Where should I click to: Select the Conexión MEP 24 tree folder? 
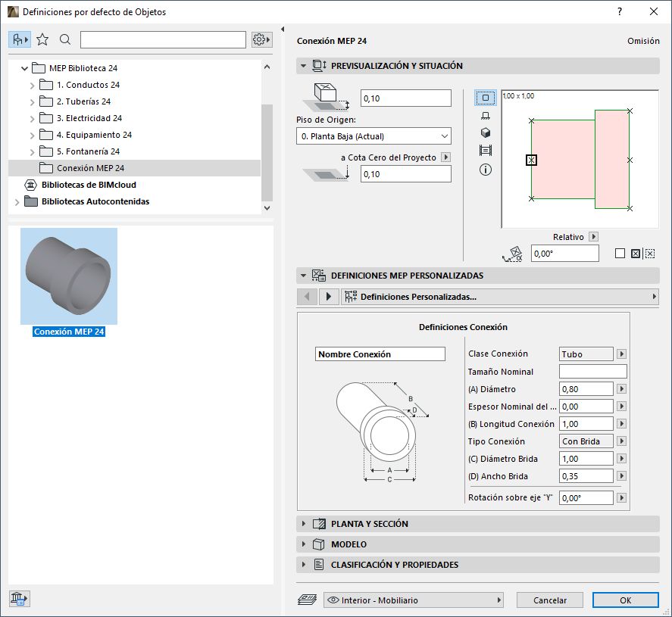(90, 168)
